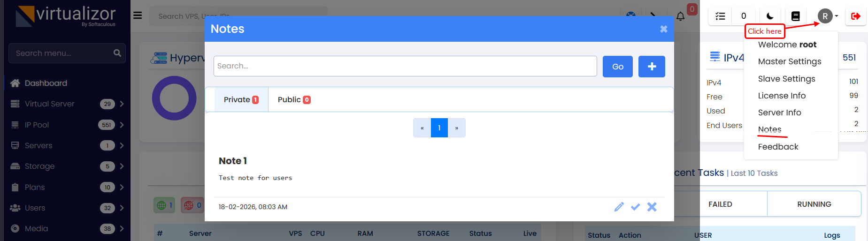Open the notes book icon in header
The height and width of the screenshot is (241, 868).
(795, 16)
